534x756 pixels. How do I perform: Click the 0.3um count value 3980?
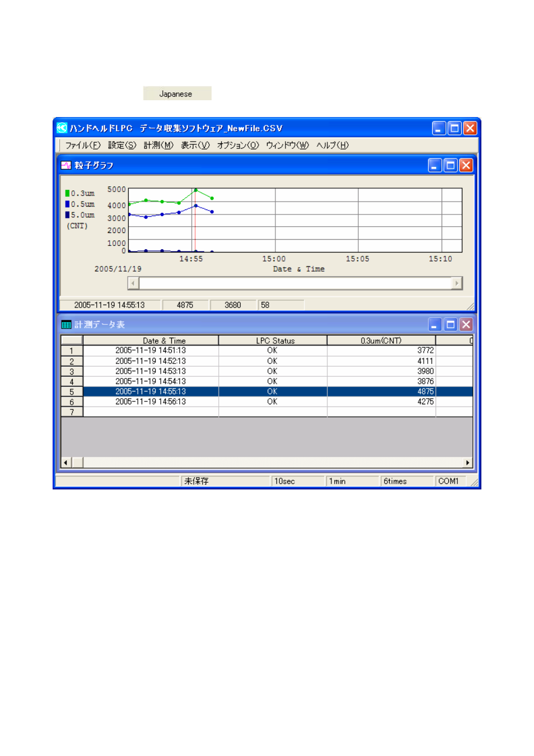click(425, 371)
